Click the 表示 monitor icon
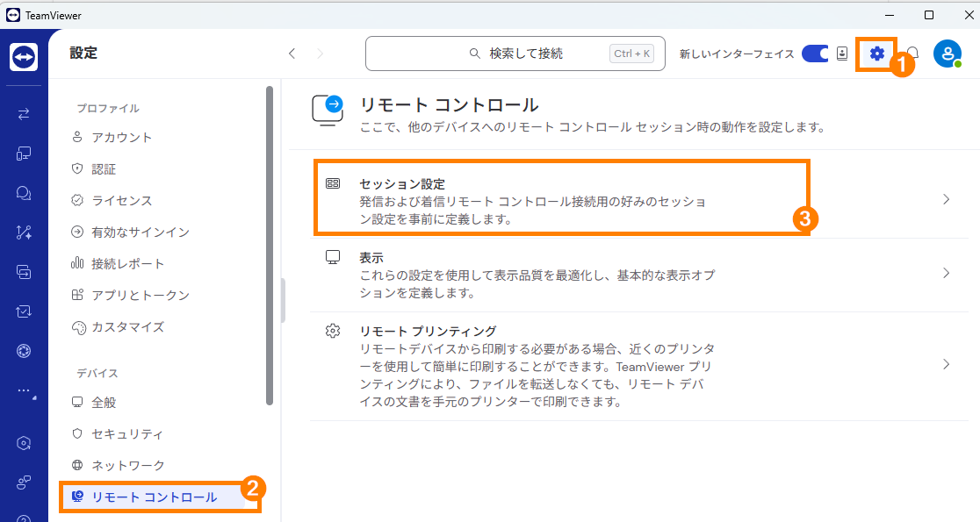980x522 pixels. [333, 257]
